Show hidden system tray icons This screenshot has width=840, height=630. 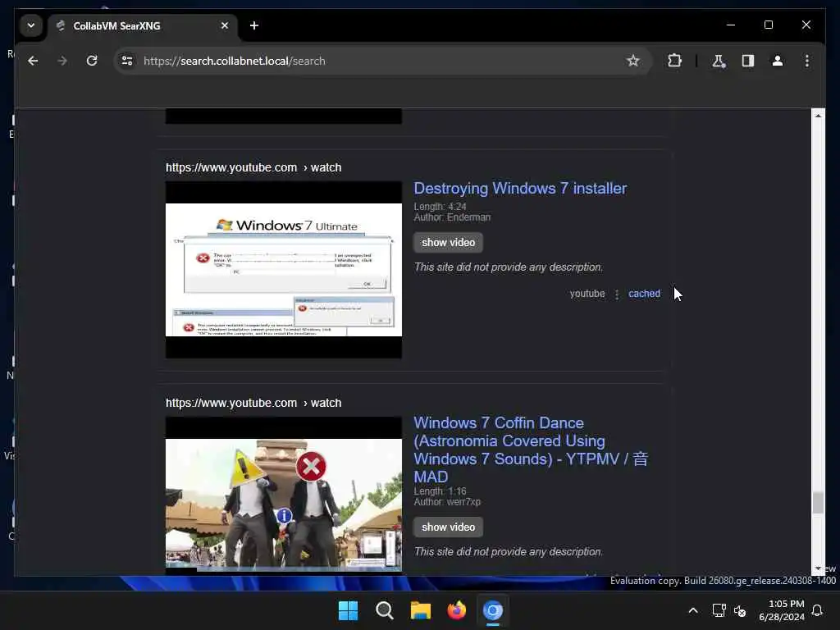(692, 610)
